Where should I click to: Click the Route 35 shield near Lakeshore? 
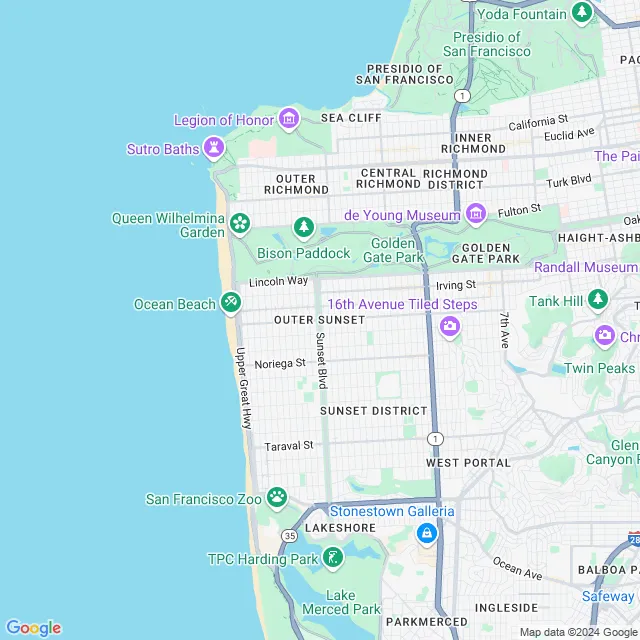289,536
